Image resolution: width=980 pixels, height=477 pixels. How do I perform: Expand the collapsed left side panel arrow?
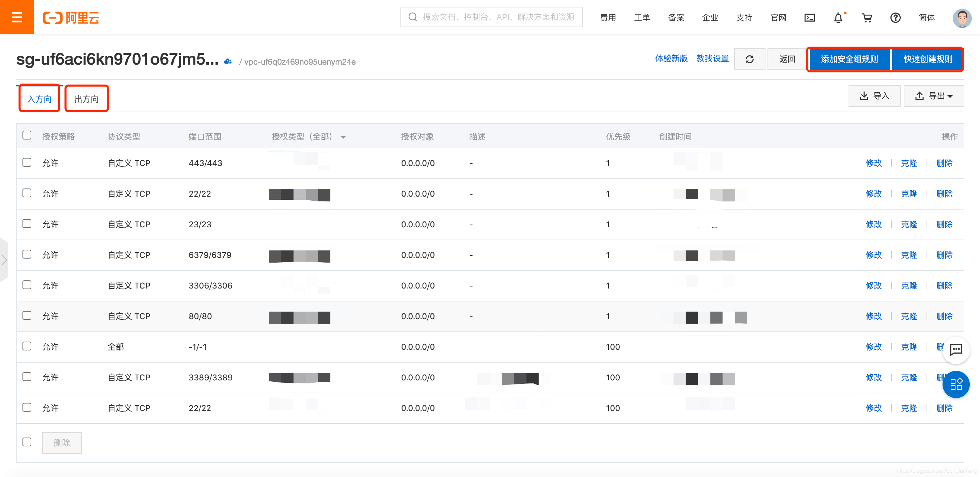click(x=4, y=260)
